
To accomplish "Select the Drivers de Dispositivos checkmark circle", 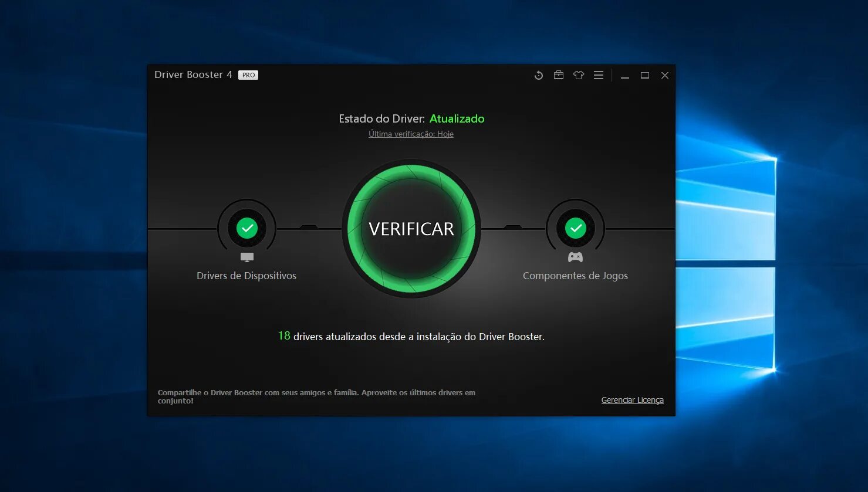I will [247, 228].
